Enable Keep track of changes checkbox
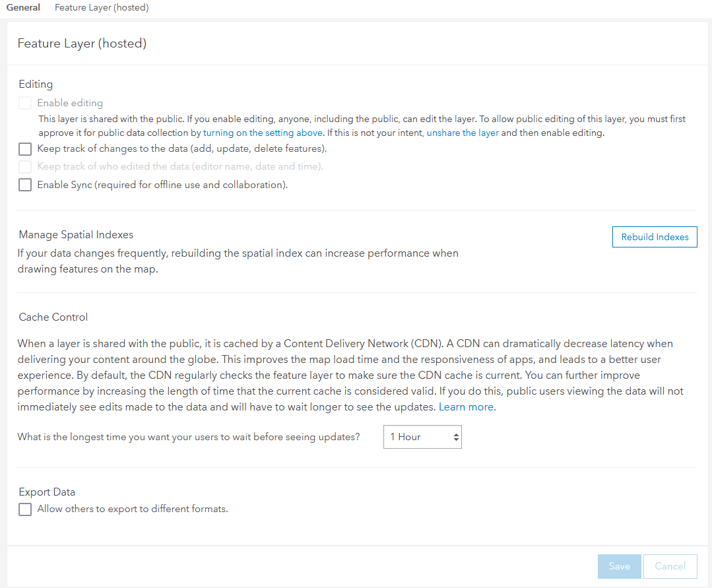The width and height of the screenshot is (712, 588). (25, 149)
